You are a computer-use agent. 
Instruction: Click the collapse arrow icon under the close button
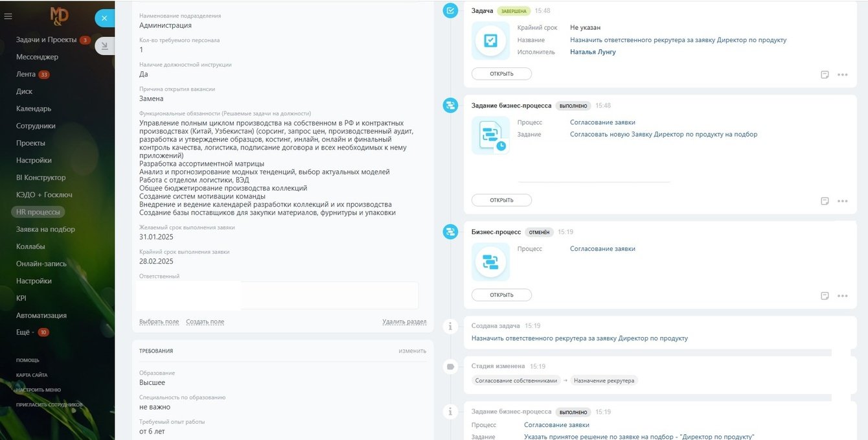[104, 46]
